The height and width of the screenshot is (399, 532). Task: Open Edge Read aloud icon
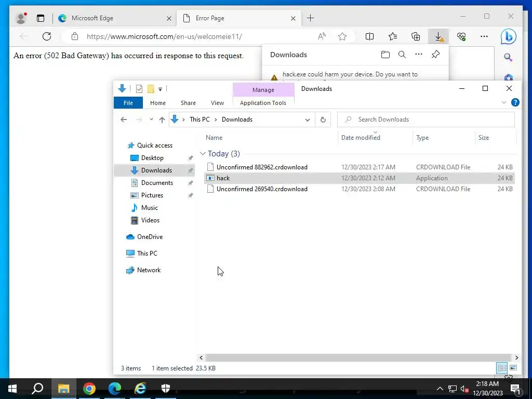coord(322,36)
